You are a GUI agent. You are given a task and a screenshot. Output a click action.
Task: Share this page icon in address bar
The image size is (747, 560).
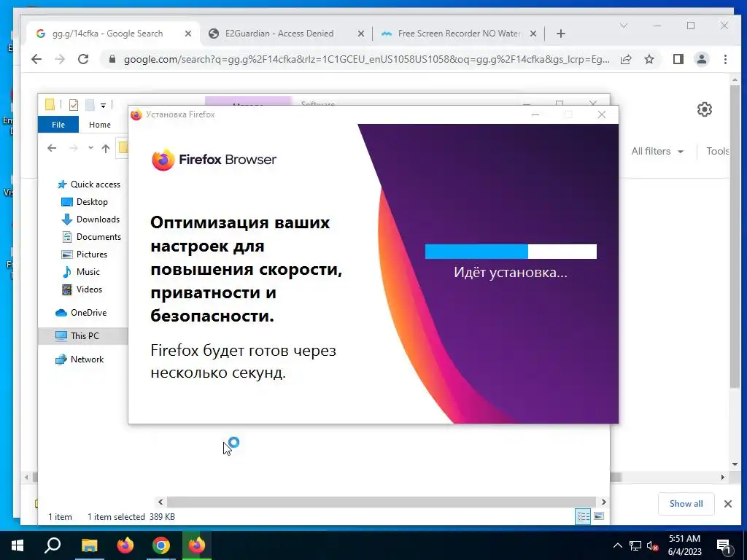coord(626,59)
